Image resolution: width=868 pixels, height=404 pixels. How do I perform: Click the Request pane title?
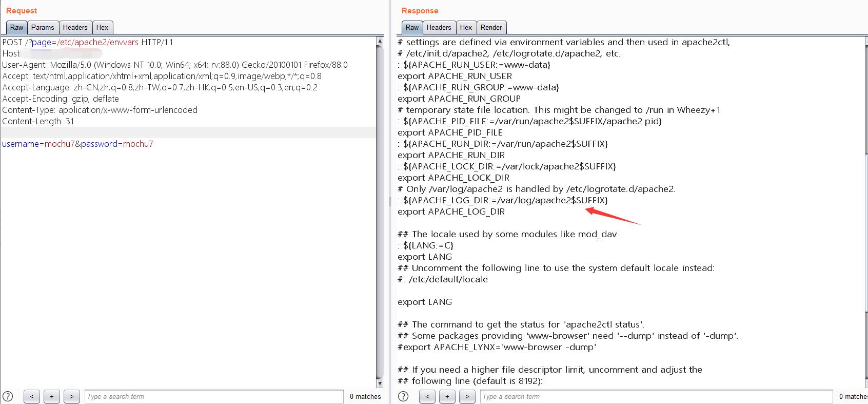pyautogui.click(x=22, y=11)
